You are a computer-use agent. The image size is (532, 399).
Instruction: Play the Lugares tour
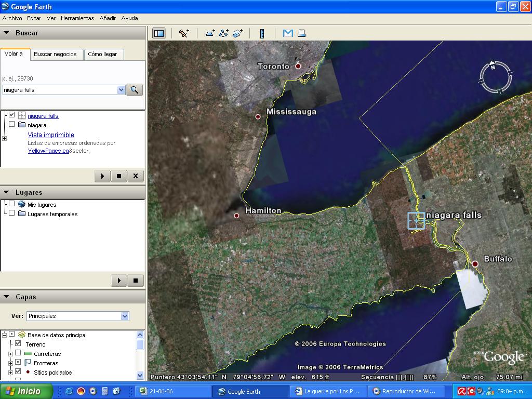click(119, 281)
